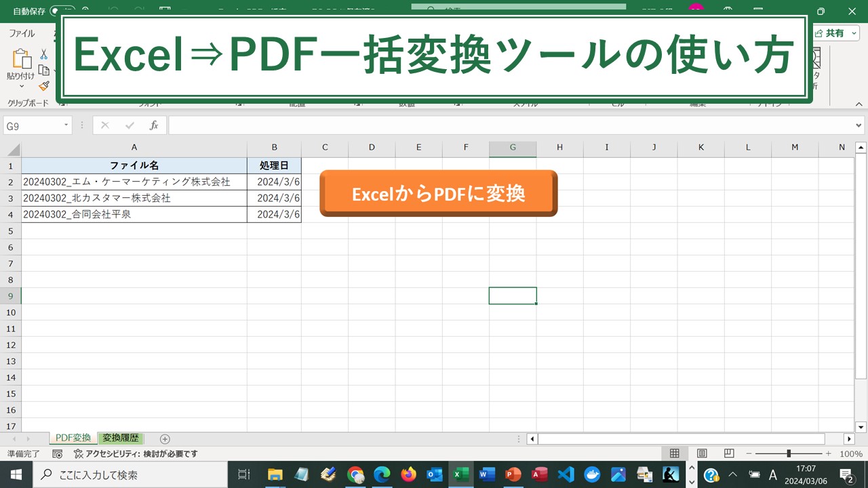The width and height of the screenshot is (868, 488).
Task: Click the 処理日 header cell
Action: click(275, 165)
